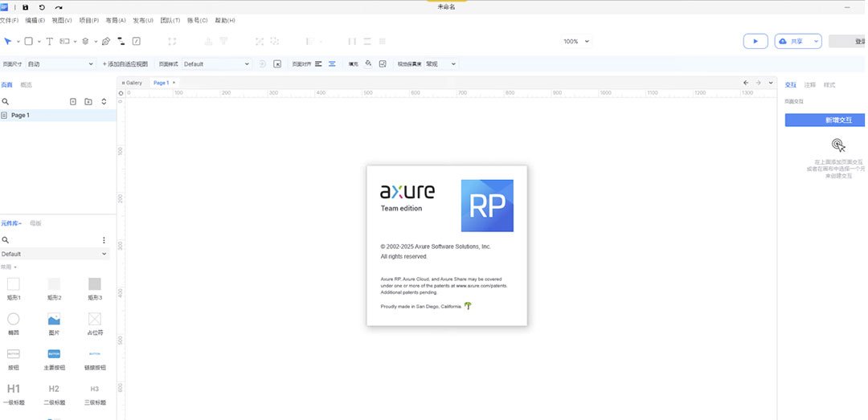The height and width of the screenshot is (420, 868).
Task: Open the 团队(T) menu
Action: tap(170, 20)
